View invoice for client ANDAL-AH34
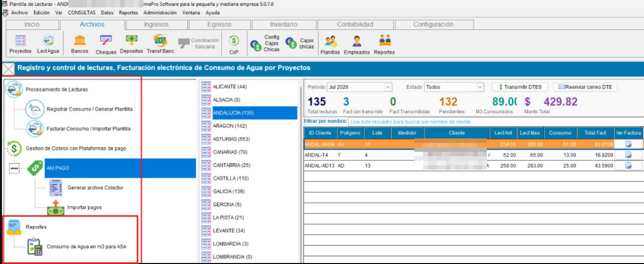Screen dimensions: 644x264 pos(628,144)
